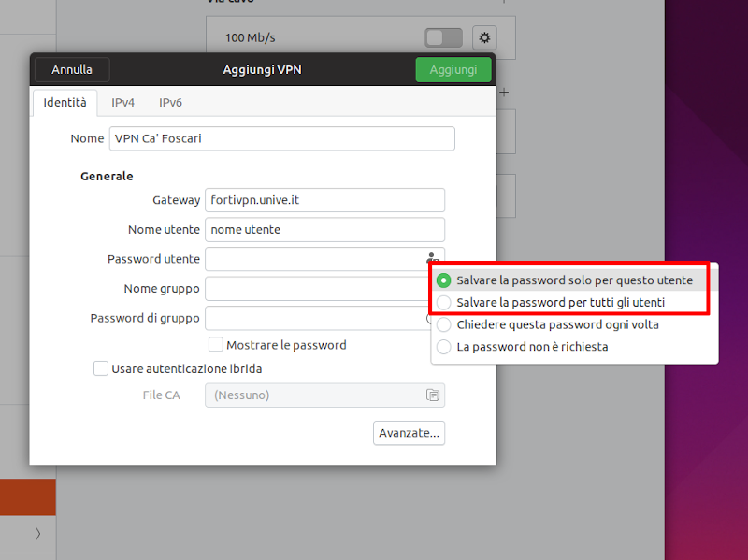
Task: Click the 100 Mb/s speed label
Action: 250,37
